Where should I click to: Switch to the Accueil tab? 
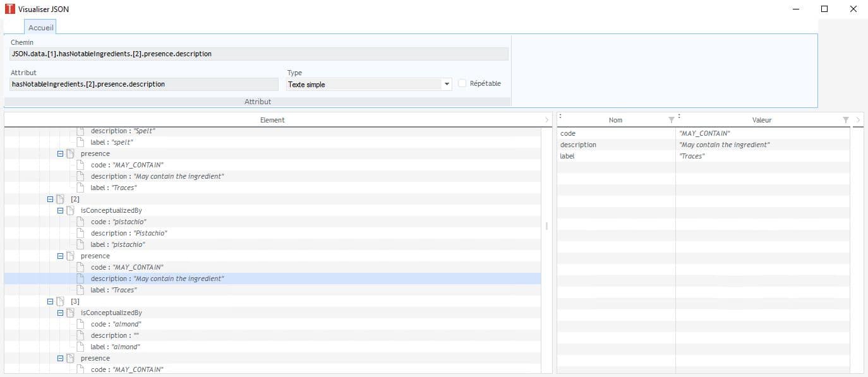(x=40, y=28)
